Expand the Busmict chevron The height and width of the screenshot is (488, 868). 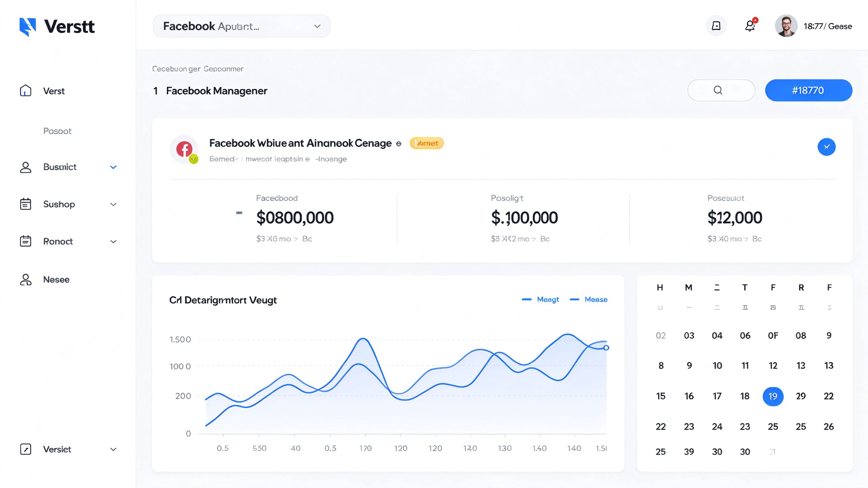point(114,167)
